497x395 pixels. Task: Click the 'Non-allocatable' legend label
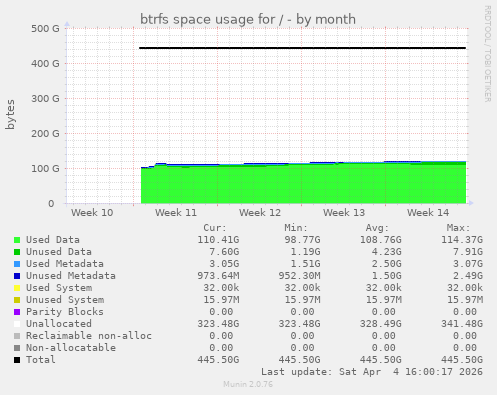coord(71,348)
